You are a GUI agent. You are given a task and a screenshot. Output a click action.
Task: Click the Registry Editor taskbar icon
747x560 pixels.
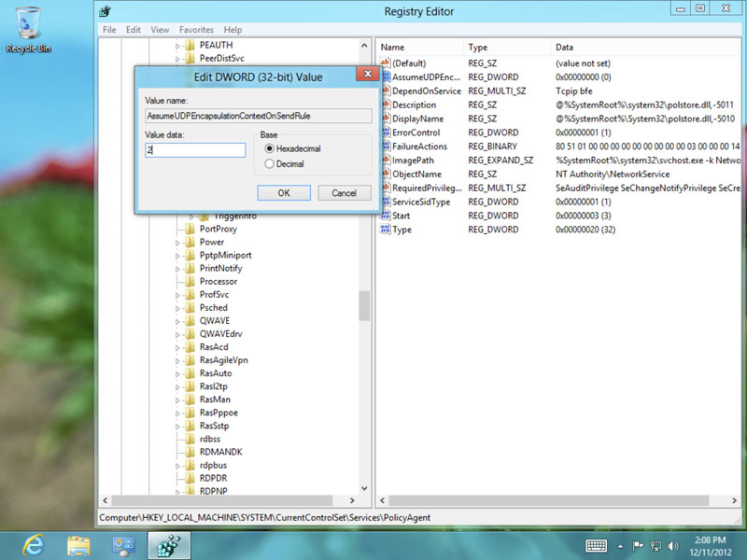tap(169, 545)
